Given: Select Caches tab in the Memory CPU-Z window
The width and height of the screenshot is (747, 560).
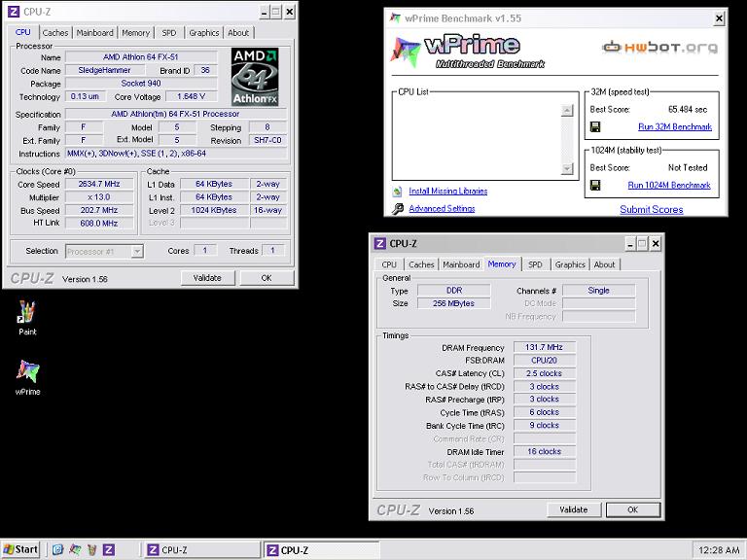Looking at the screenshot, I should coord(421,264).
